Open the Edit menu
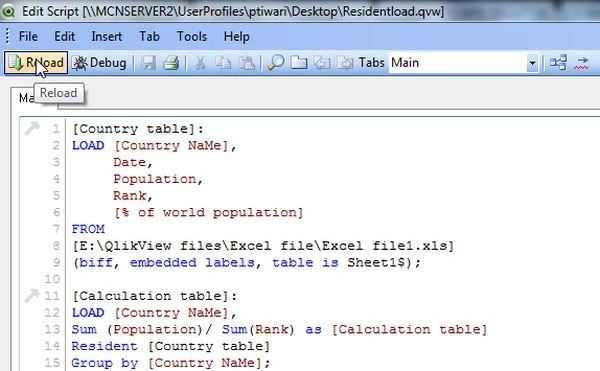600x371 pixels. [64, 37]
